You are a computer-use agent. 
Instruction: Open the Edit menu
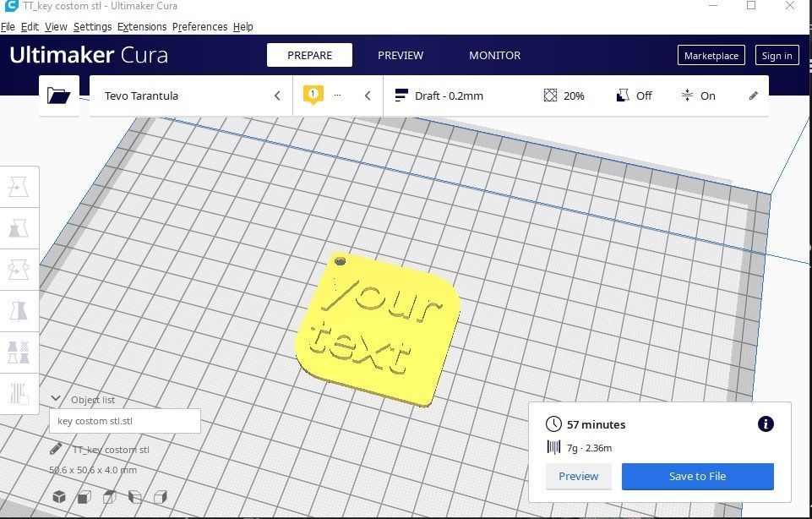pyautogui.click(x=30, y=27)
